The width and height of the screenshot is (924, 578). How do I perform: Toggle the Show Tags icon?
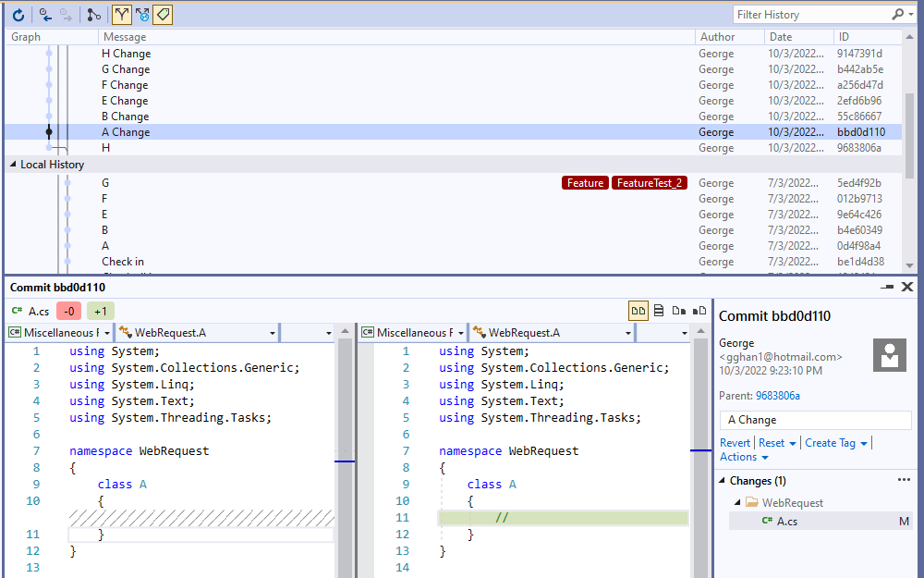[x=163, y=15]
